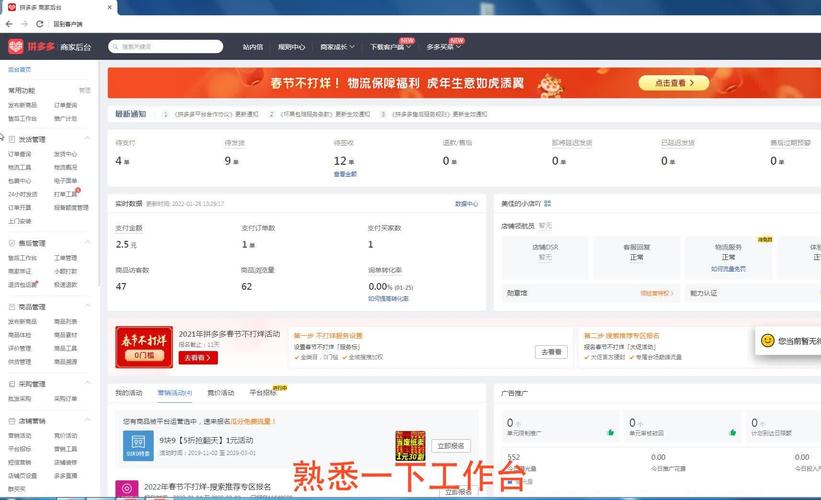Collapse the 售后管理 sidebar section
The height and width of the screenshot is (500, 821).
(87, 242)
